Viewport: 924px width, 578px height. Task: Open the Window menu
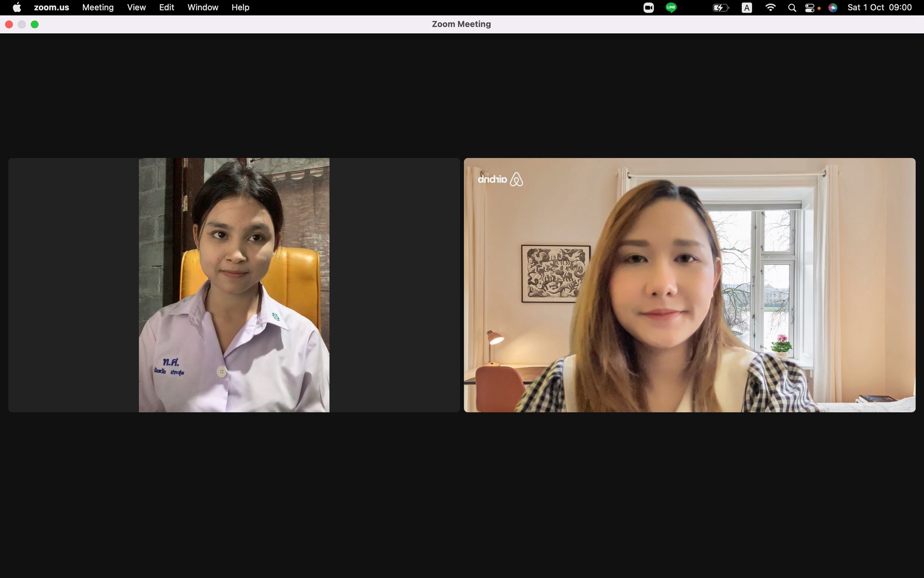click(203, 8)
